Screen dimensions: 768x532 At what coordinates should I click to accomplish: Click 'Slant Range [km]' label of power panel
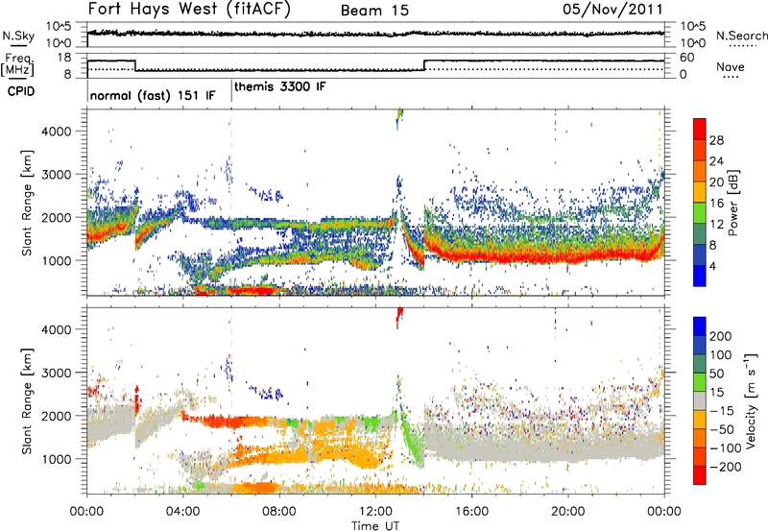tap(27, 203)
